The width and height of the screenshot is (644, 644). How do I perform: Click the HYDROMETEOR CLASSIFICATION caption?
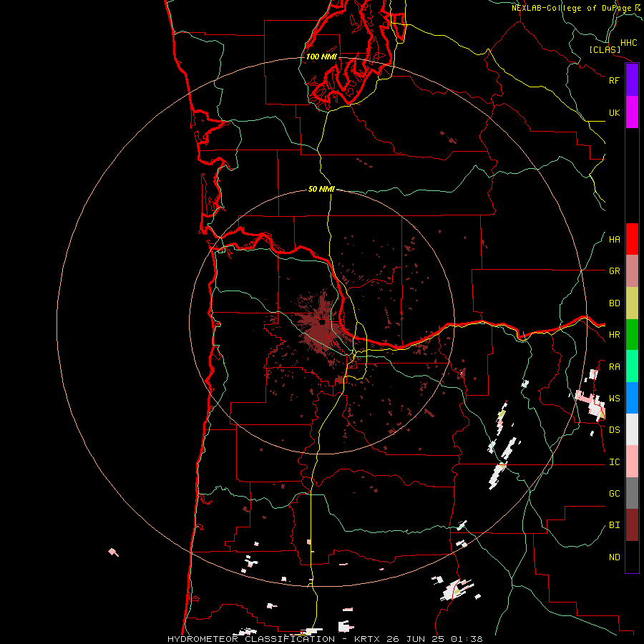(x=250, y=639)
